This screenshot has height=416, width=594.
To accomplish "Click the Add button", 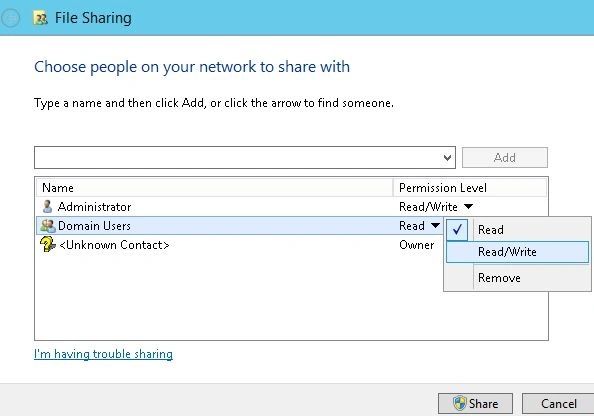I will tap(505, 158).
